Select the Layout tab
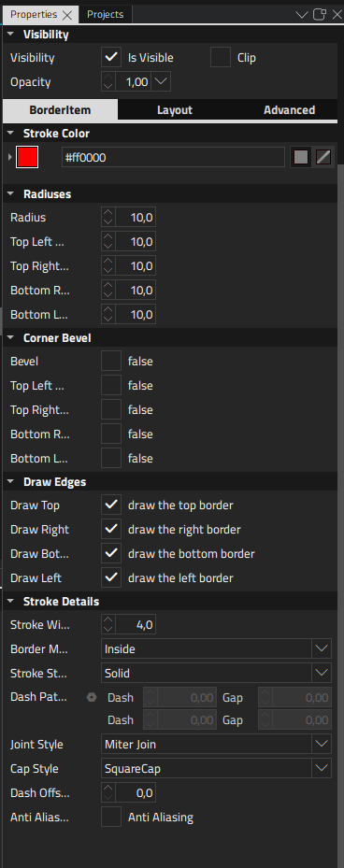Screen dimensions: 344x868 175,109
